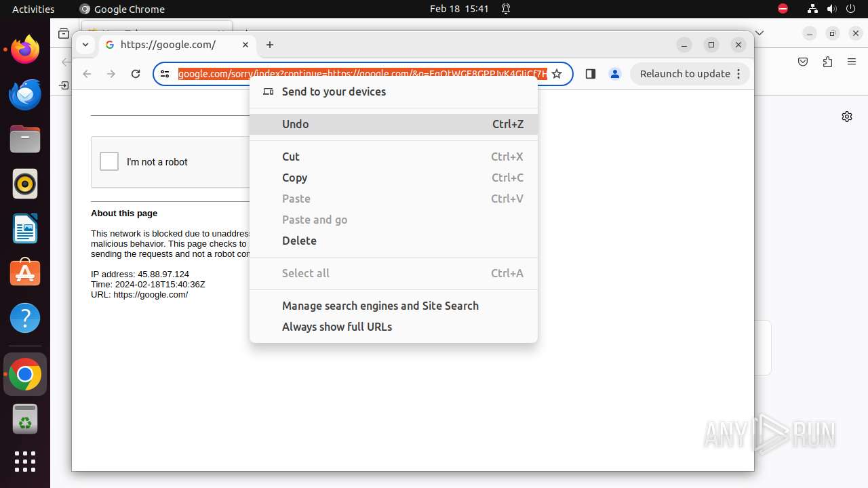This screenshot has height=488, width=868.
Task: Check the I'm not a robot box
Action: (109, 161)
